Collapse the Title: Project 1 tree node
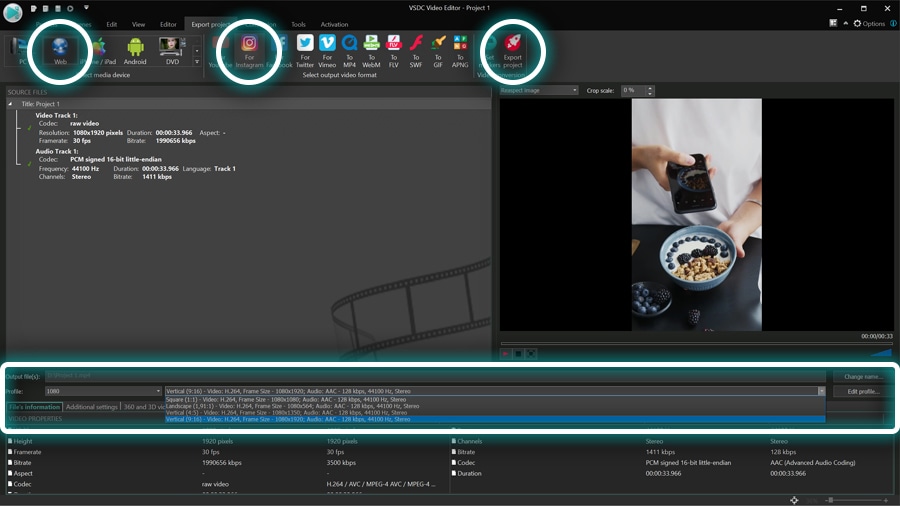 click(x=10, y=104)
